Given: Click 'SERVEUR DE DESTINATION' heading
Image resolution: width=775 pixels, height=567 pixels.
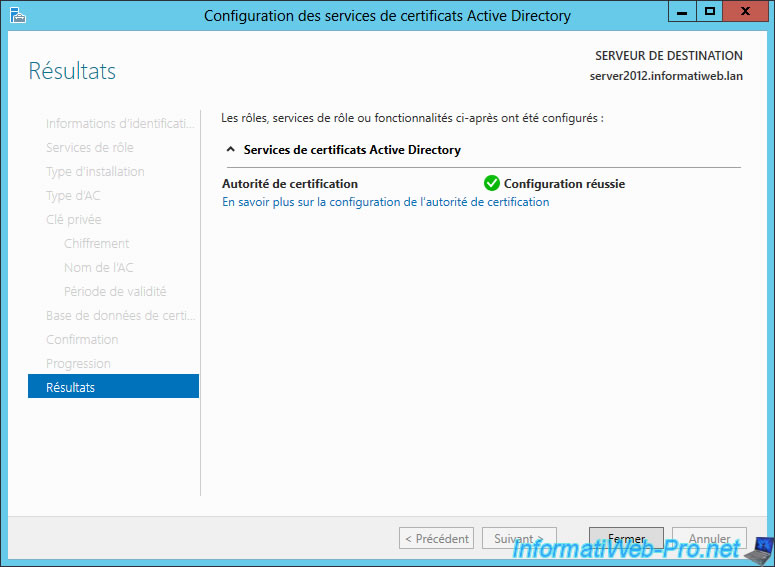Looking at the screenshot, I should 669,55.
